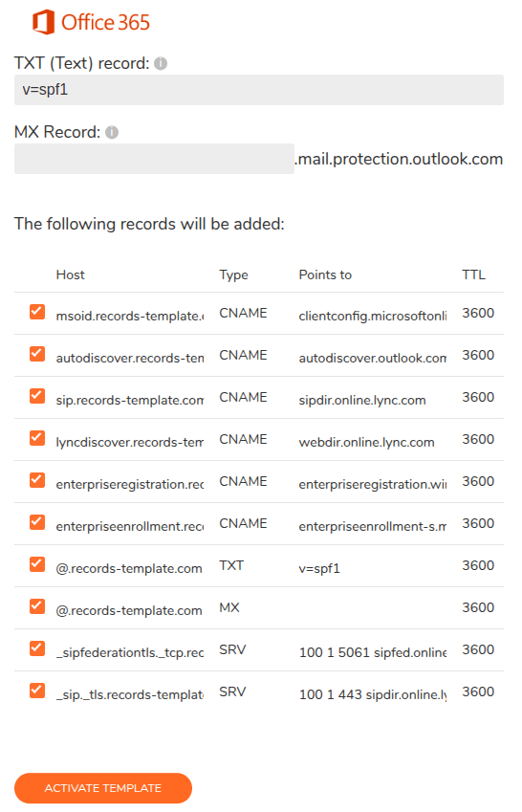Image resolution: width=522 pixels, height=812 pixels.
Task: Click the 100 1 5061 sipfed SRV value
Action: coord(372,652)
